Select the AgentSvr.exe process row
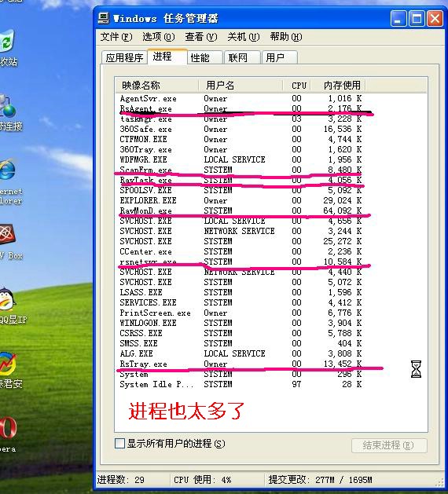Viewport: 448px width, 494px height. click(x=241, y=98)
